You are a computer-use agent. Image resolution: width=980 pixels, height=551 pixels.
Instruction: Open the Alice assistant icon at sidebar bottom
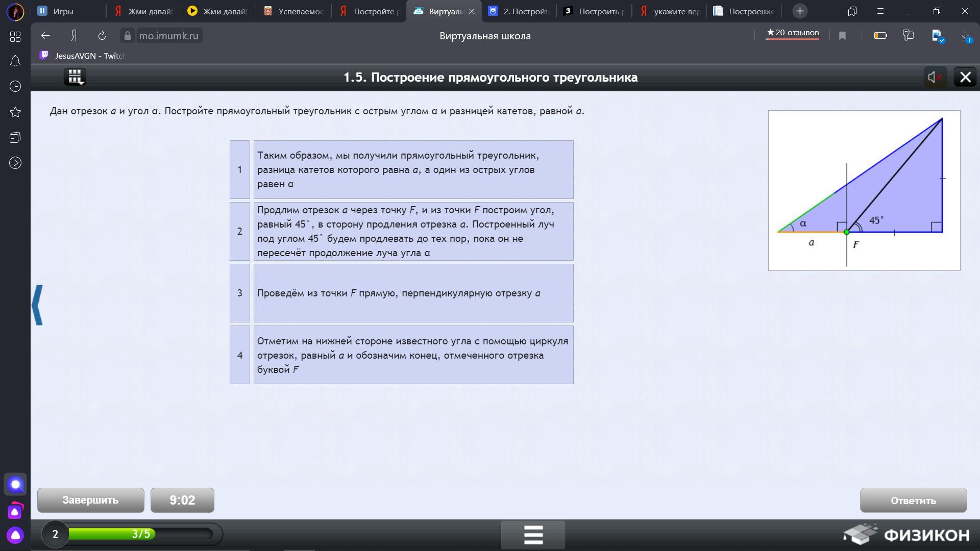pos(15,535)
